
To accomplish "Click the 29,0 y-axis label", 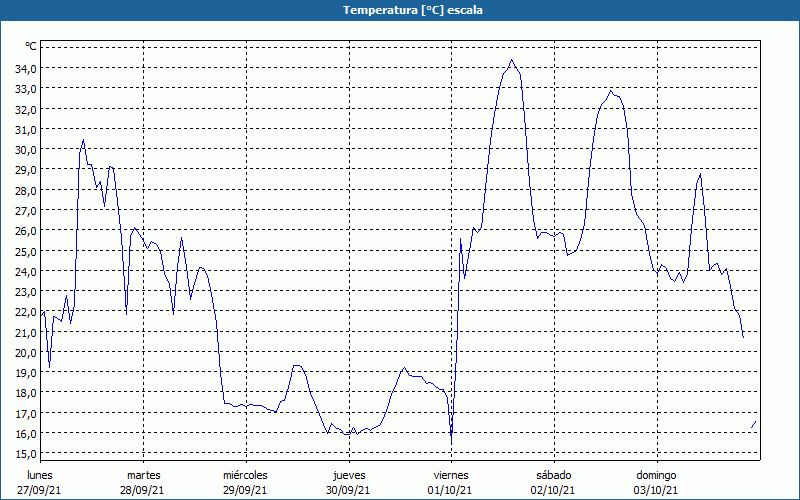I will [26, 169].
